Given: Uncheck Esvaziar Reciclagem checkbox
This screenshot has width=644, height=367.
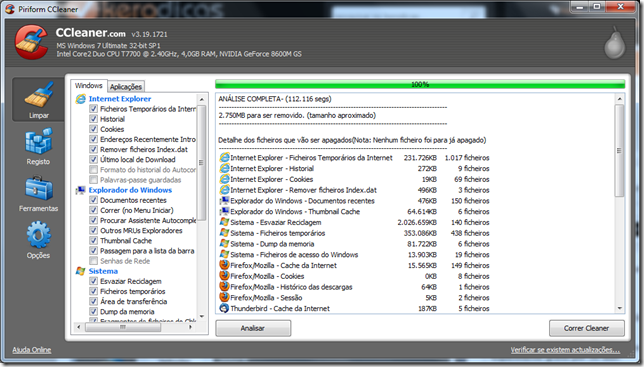Looking at the screenshot, I should coord(94,281).
